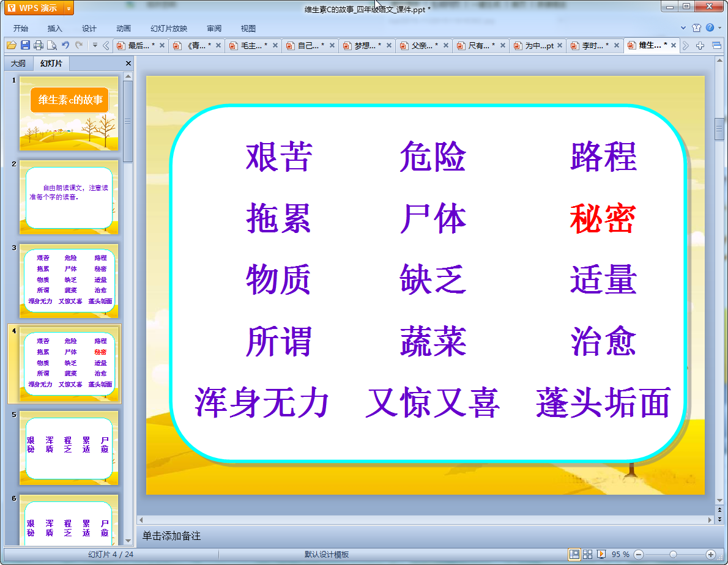The width and height of the screenshot is (728, 565).
Task: Click the Open folder icon
Action: tap(12, 45)
